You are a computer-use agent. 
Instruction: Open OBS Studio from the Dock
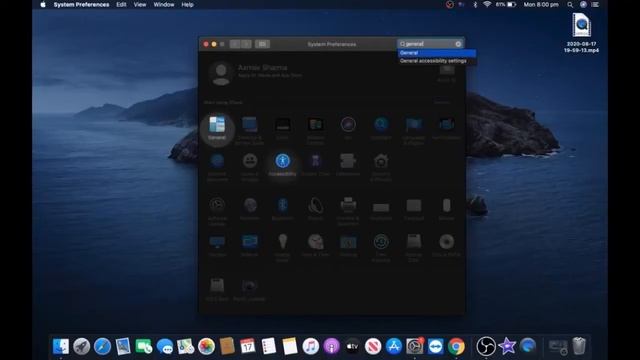pos(486,346)
